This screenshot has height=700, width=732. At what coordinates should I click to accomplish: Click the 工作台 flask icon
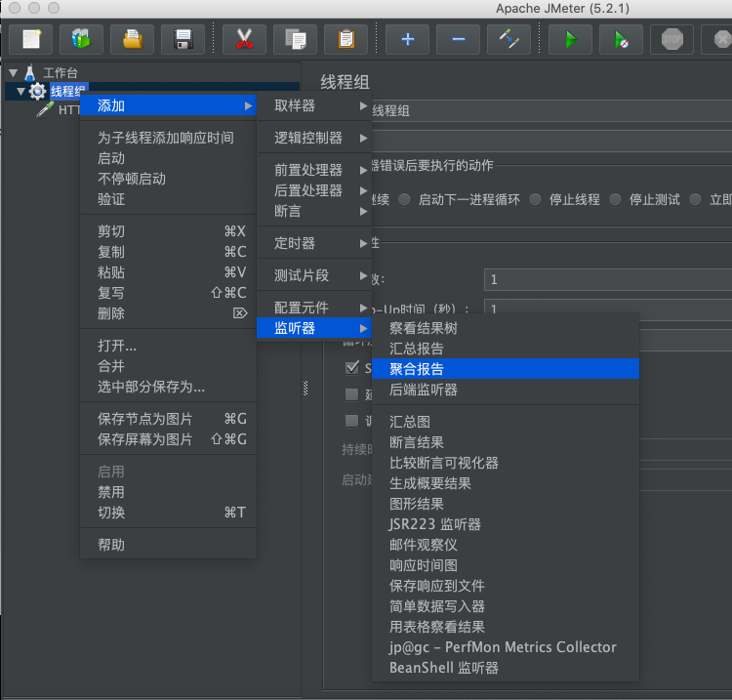[30, 73]
